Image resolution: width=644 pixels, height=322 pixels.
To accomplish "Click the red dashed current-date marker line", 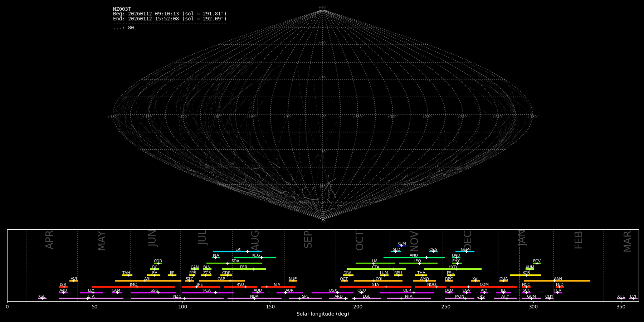I will coord(519,265).
